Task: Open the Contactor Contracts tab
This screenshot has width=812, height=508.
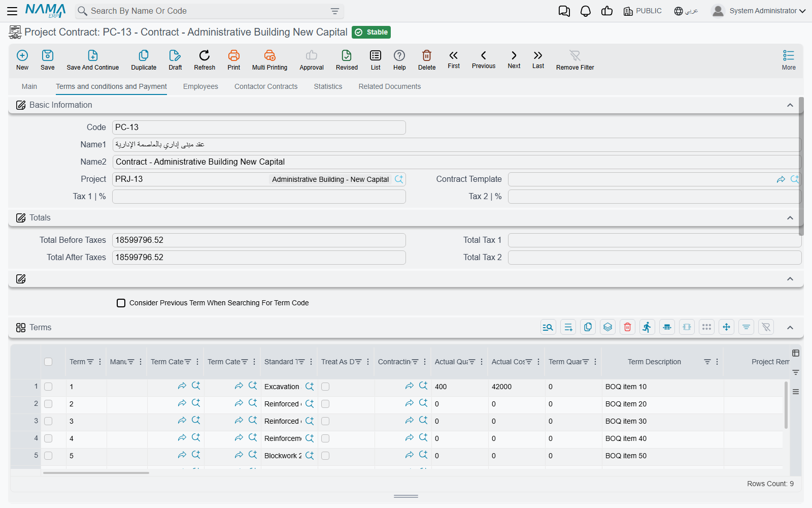Action: [x=266, y=86]
